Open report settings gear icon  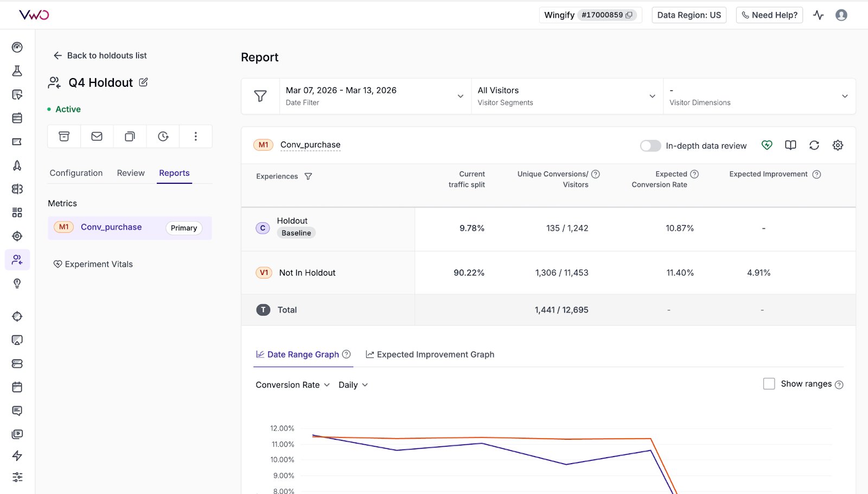click(838, 145)
